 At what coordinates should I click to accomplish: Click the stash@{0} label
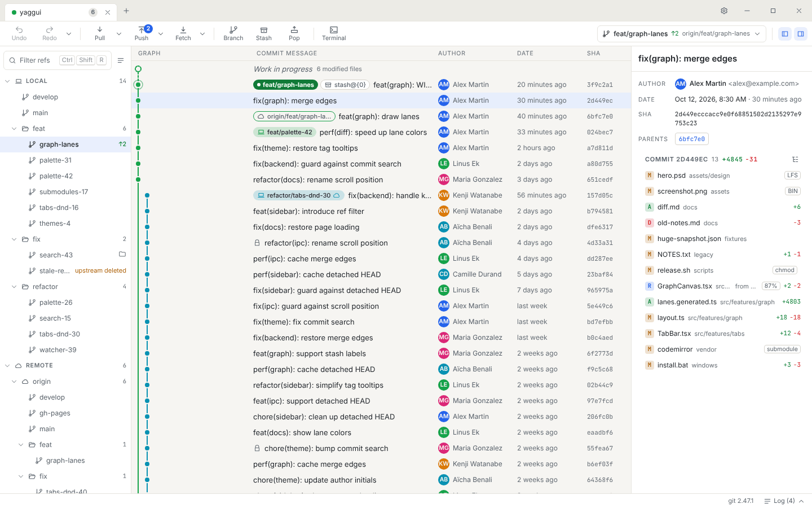point(346,85)
